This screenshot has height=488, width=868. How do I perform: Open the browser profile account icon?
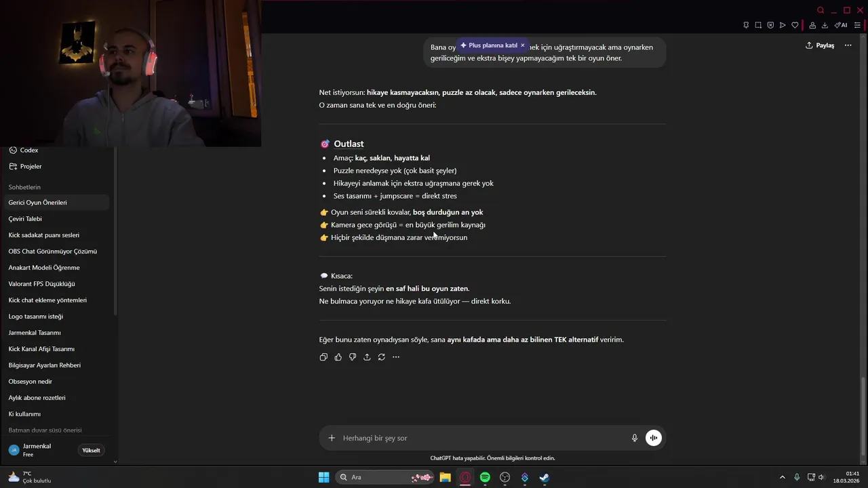[812, 25]
